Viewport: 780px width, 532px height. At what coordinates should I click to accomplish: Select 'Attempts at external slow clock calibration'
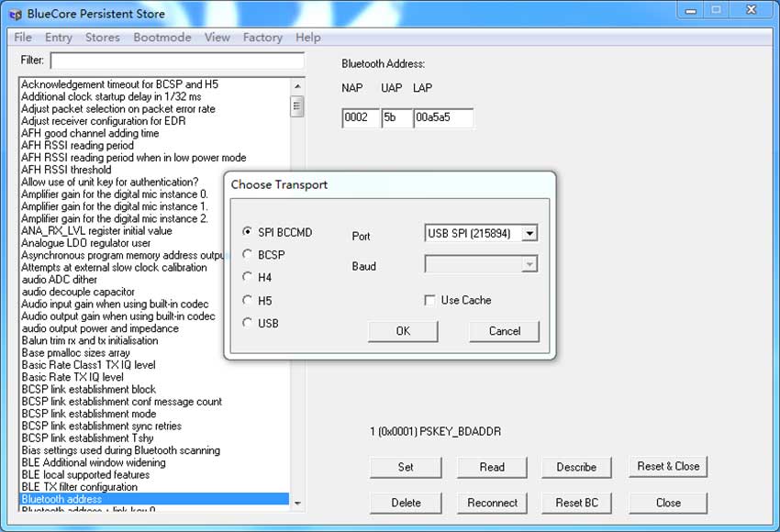[115, 268]
